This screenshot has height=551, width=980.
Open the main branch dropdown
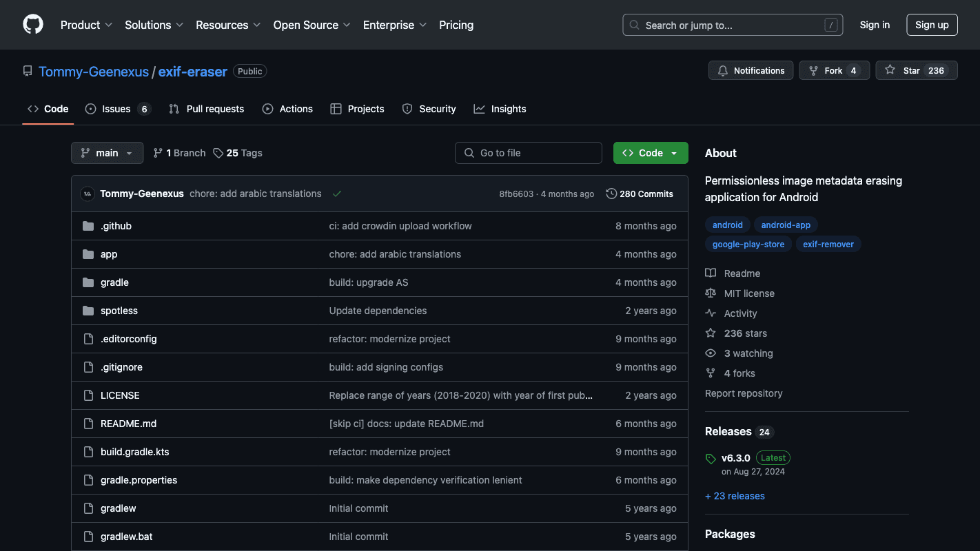point(108,153)
